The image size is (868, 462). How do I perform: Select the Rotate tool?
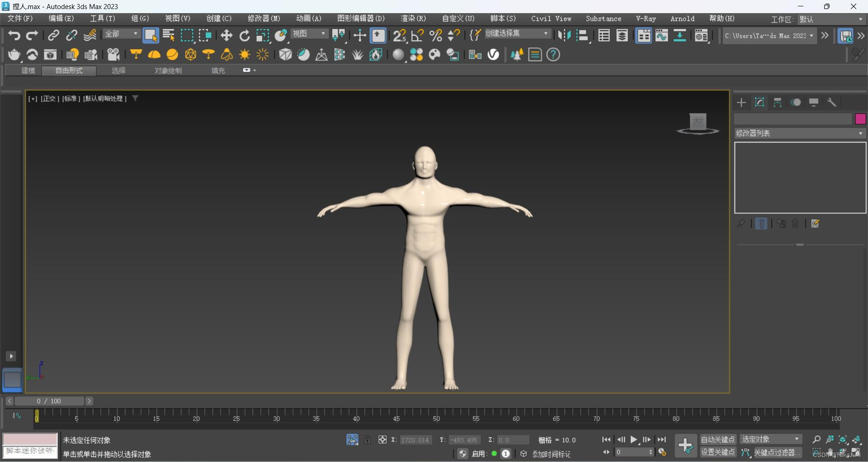pos(244,35)
